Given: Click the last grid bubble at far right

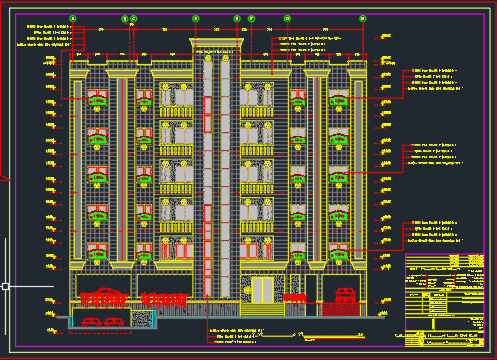Looking at the screenshot, I should point(363,19).
